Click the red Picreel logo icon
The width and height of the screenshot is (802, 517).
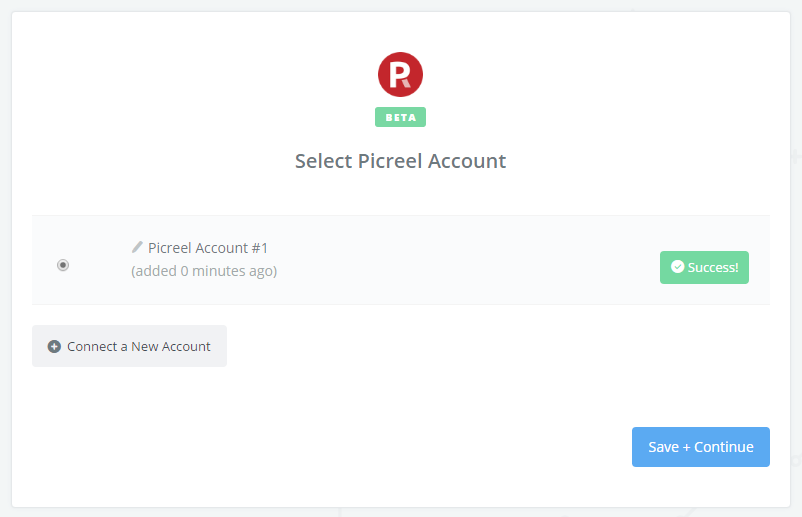[x=400, y=74]
